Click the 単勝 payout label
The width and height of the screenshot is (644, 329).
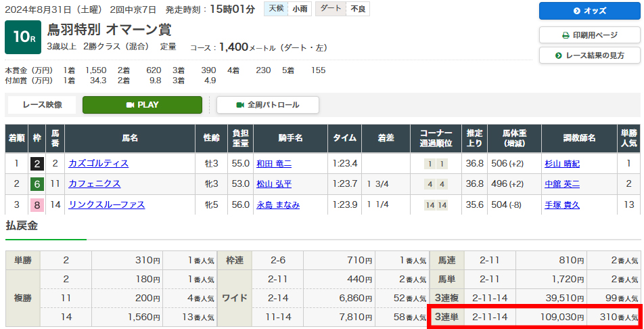coord(23,261)
